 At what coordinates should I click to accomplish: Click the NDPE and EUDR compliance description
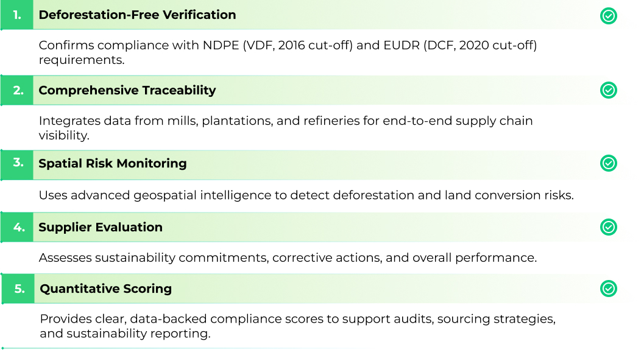coord(288,53)
